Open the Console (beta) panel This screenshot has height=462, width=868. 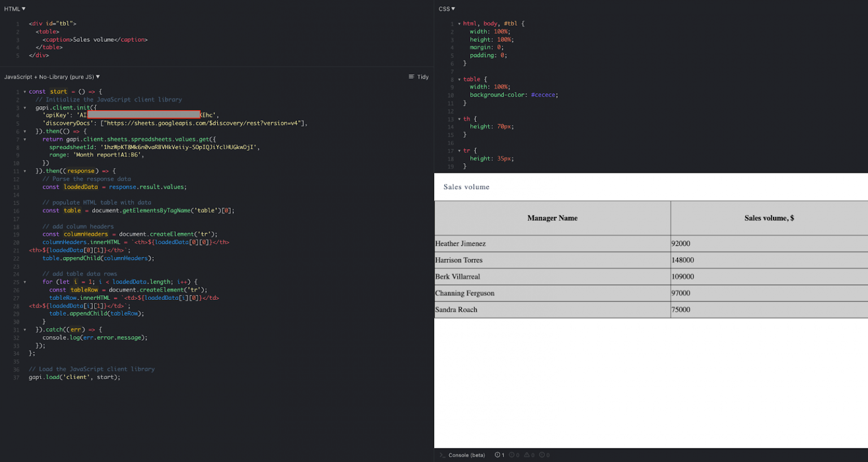click(466, 455)
